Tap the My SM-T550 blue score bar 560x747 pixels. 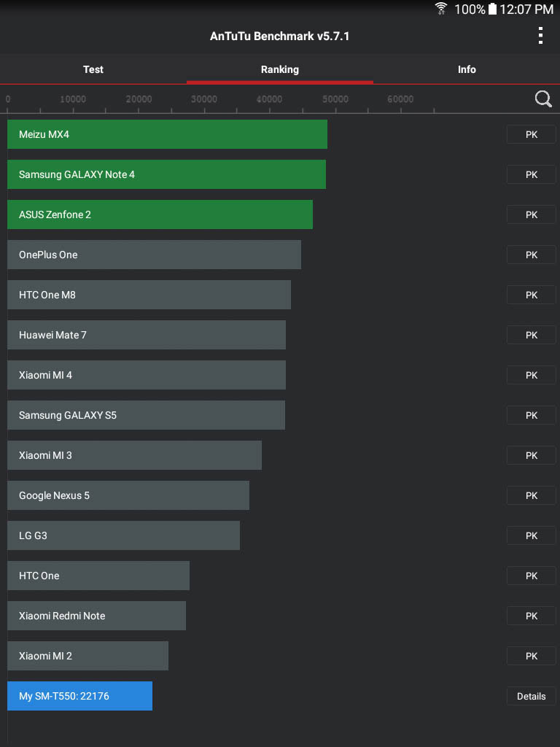80,696
